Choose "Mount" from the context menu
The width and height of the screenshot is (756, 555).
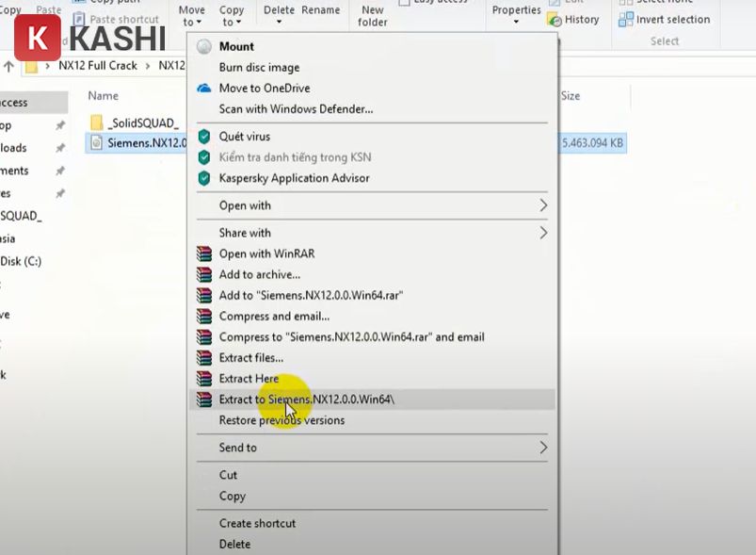(236, 46)
